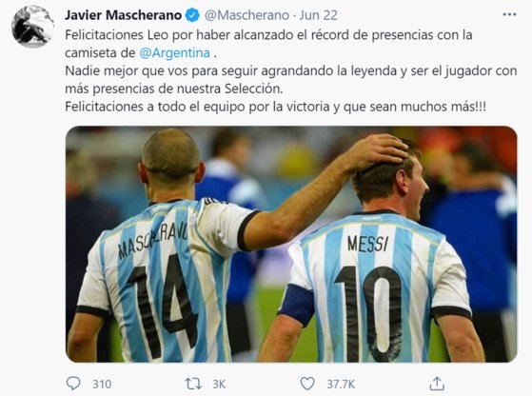The width and height of the screenshot is (532, 396).
Task: Open the @Mascherano handle link
Action: (246, 15)
